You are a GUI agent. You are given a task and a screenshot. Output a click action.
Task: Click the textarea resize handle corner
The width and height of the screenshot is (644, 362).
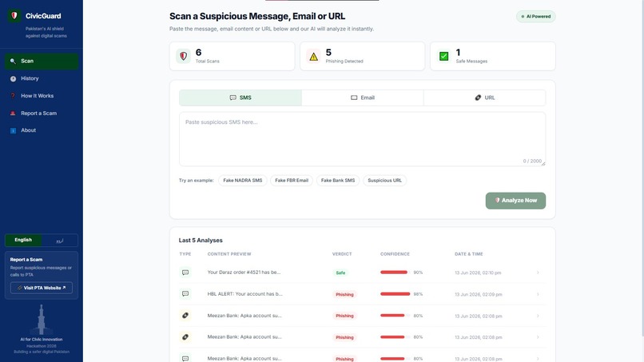543,164
